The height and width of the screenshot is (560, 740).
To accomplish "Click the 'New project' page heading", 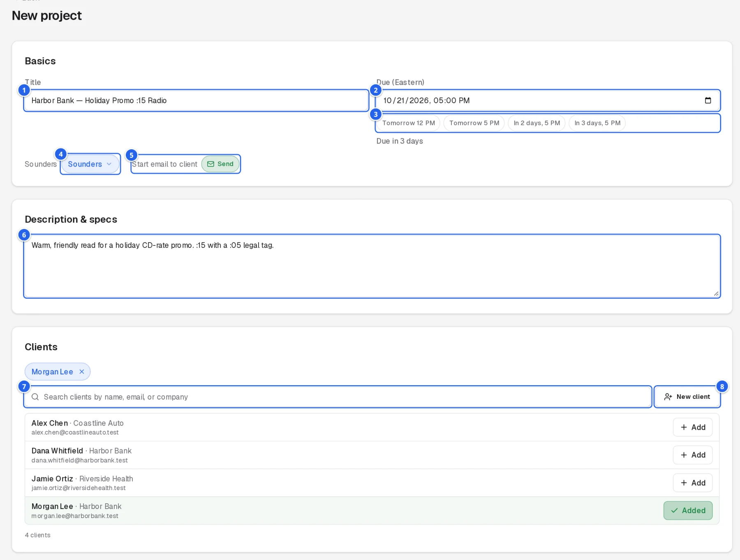I will click(x=47, y=16).
